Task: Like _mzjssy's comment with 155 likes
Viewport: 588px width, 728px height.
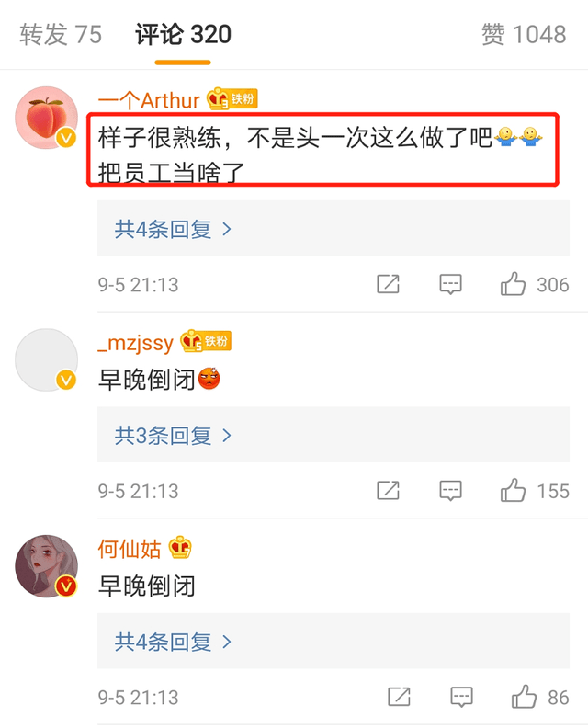Action: point(513,490)
